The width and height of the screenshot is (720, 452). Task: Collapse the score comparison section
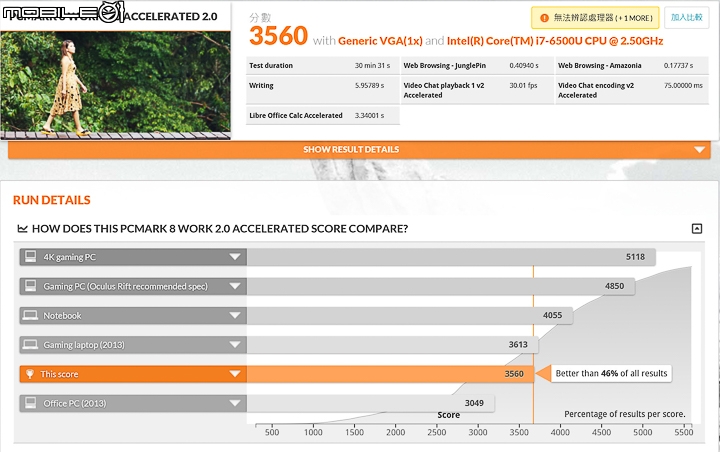[697, 228]
